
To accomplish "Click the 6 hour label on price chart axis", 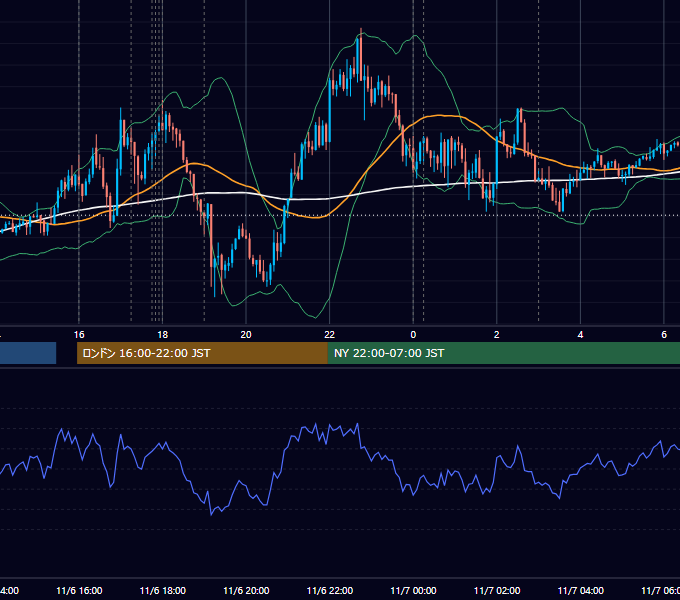I will (x=664, y=335).
